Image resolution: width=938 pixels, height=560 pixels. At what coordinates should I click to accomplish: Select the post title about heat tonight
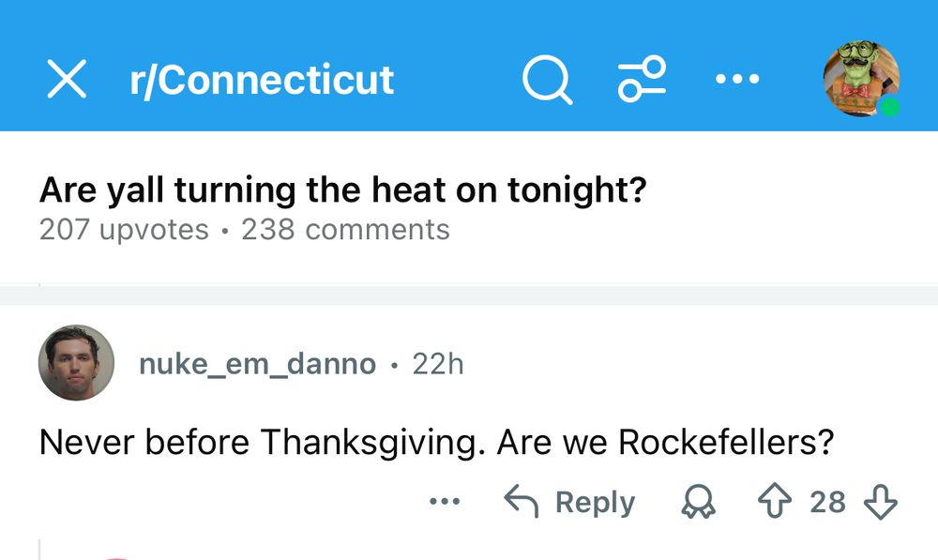pyautogui.click(x=342, y=190)
